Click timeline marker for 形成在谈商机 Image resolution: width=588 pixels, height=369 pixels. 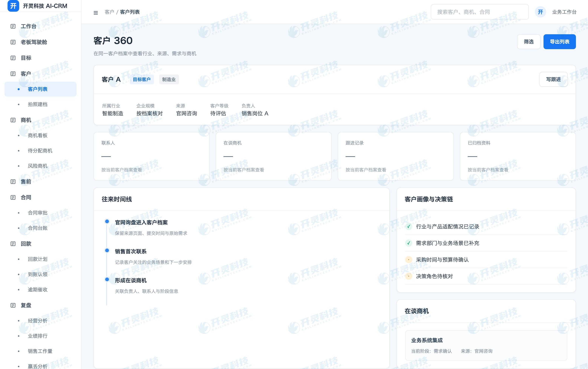107,280
